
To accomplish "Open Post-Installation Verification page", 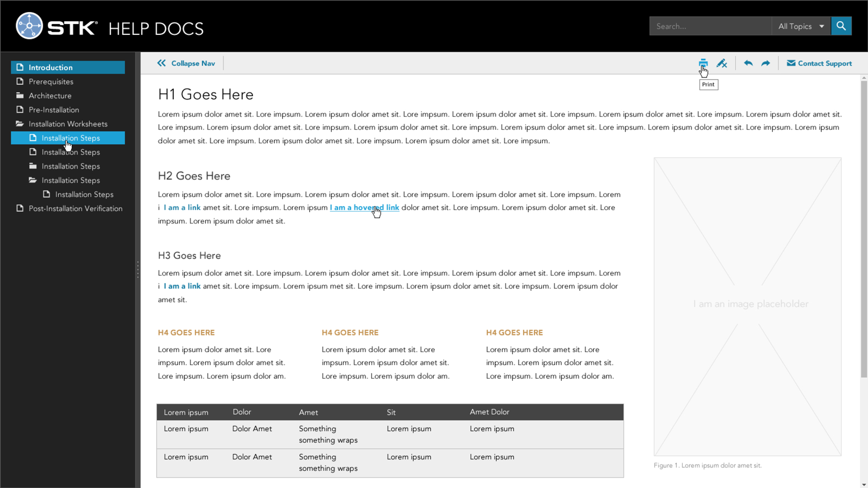I will (x=75, y=209).
